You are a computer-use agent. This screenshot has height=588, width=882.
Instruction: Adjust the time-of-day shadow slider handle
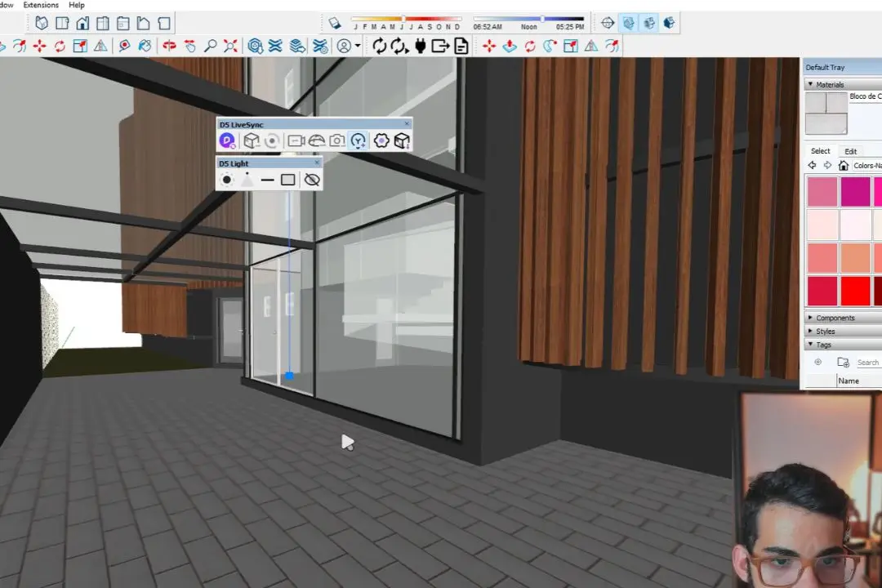click(542, 19)
